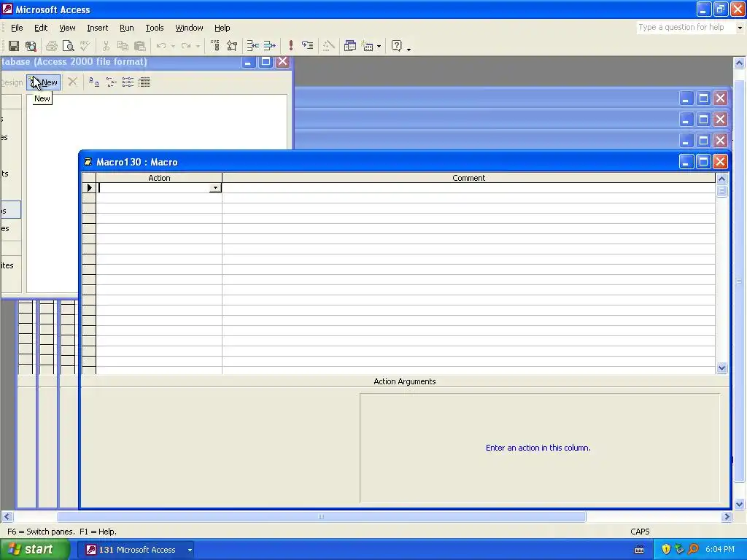Open the help question box dropdown arrow
The width and height of the screenshot is (747, 560).
740,28
